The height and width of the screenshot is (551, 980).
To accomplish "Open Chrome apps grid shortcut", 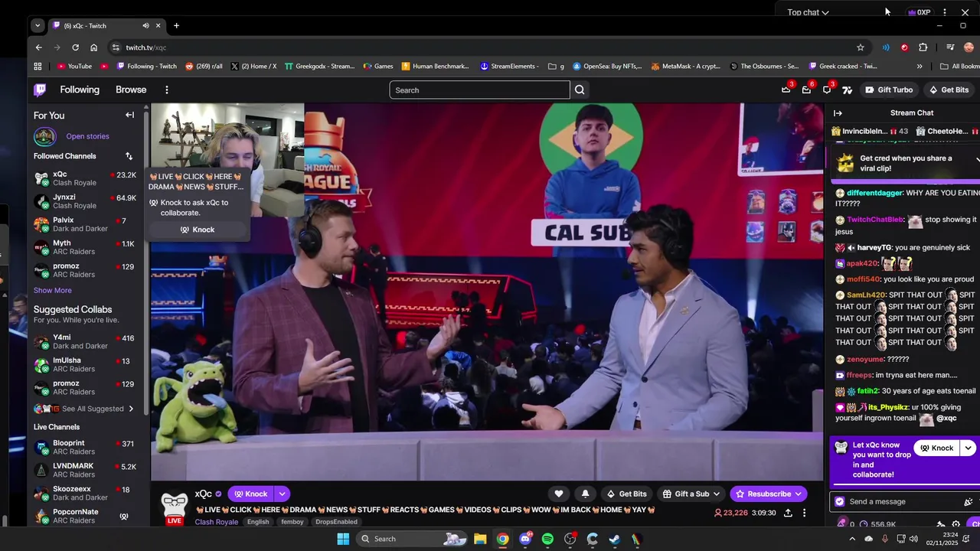I will coord(38,67).
